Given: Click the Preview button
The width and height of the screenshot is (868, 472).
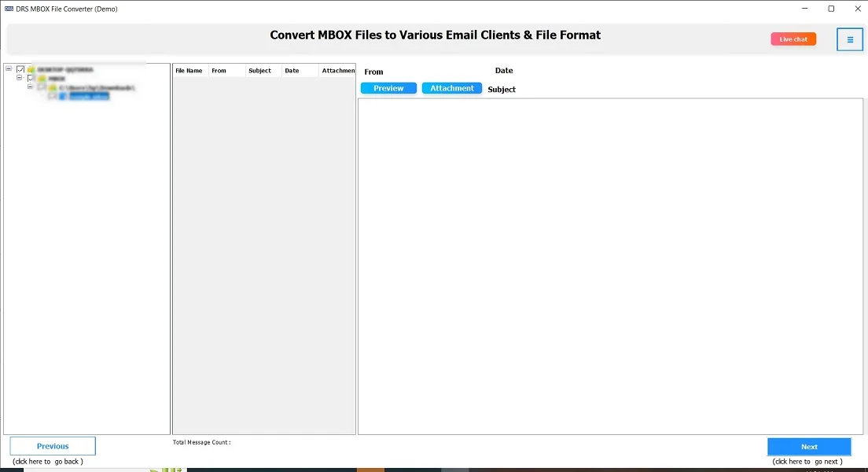Looking at the screenshot, I should point(388,88).
